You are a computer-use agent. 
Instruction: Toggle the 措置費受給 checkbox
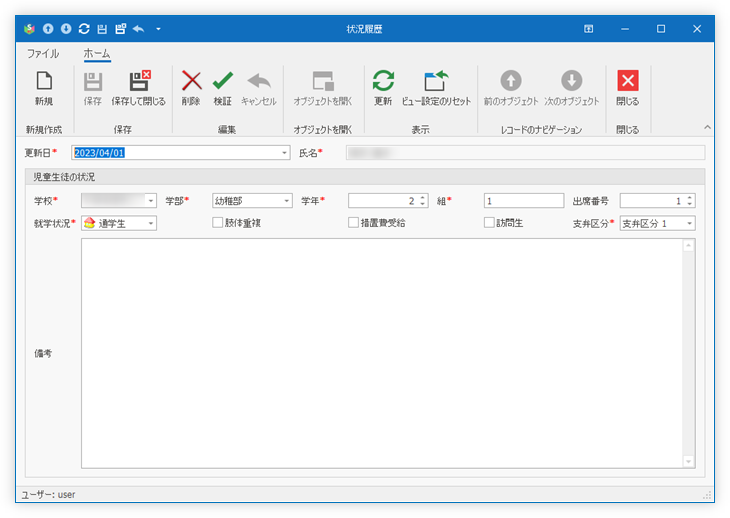click(353, 222)
